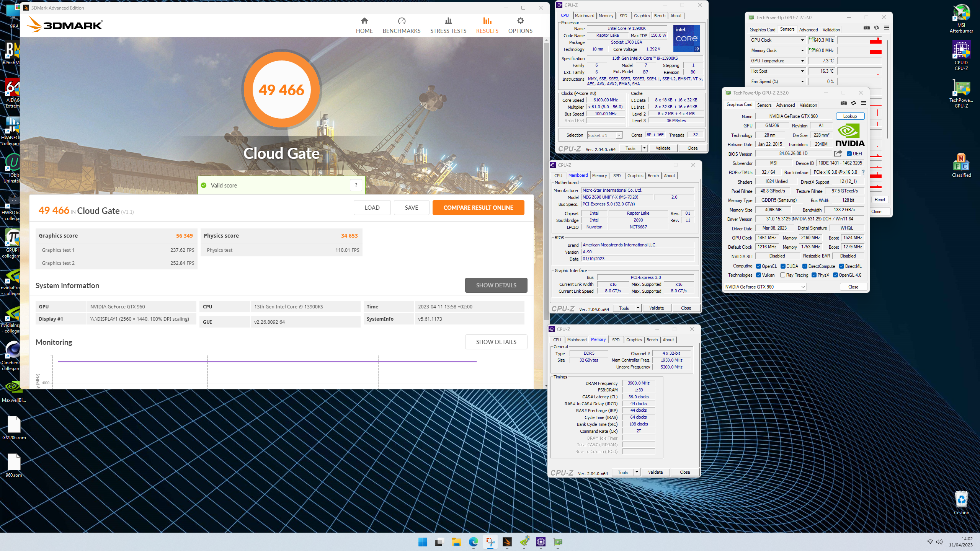This screenshot has height=551, width=980.
Task: Switch to 3DMark in the taskbar
Action: coord(507,542)
